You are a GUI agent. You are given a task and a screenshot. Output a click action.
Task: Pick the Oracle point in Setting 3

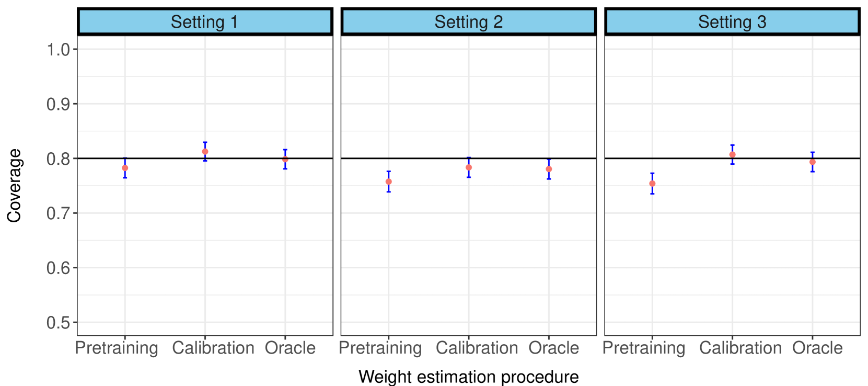tap(812, 162)
